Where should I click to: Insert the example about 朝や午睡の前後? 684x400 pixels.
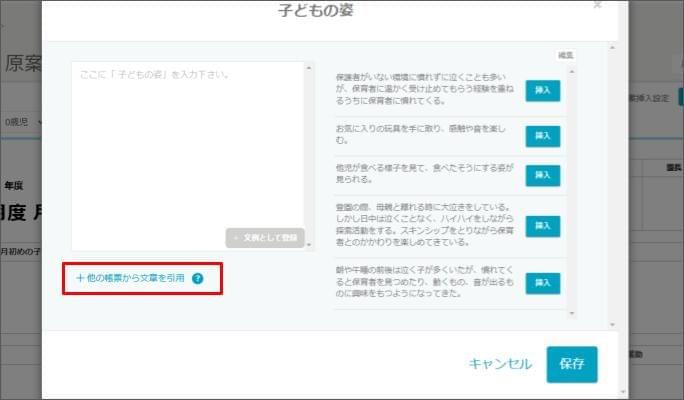[x=543, y=283]
